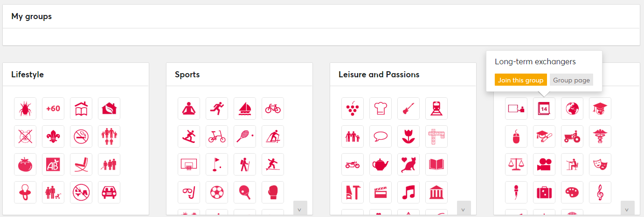The width and height of the screenshot is (644, 217).
Task: Click the theater masks icon
Action: [600, 164]
